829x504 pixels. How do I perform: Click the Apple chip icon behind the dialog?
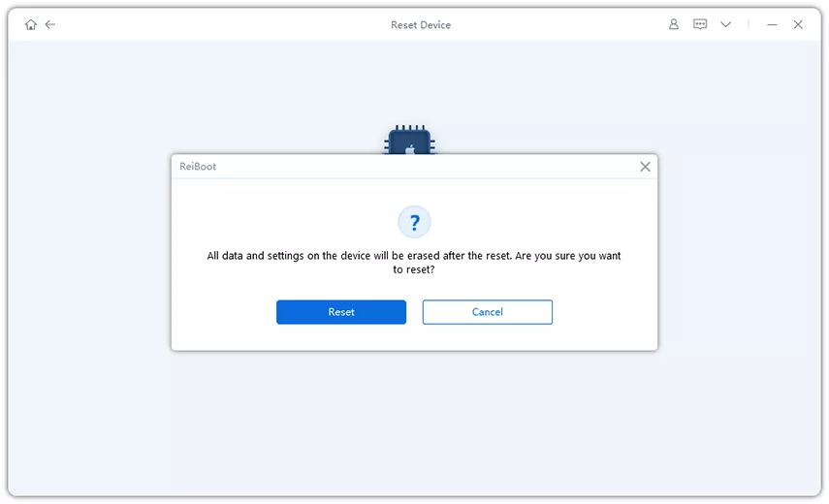tap(410, 142)
